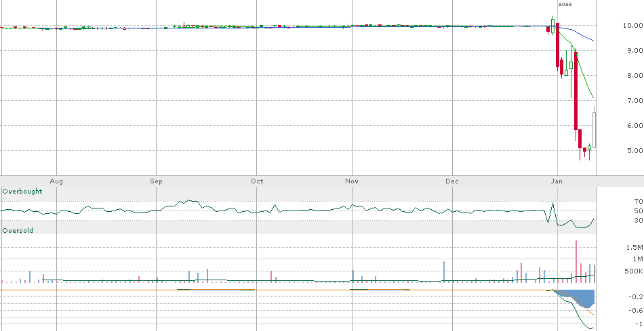Click the blue moving average line end in January
This screenshot has width=644, height=331.
[x=592, y=40]
